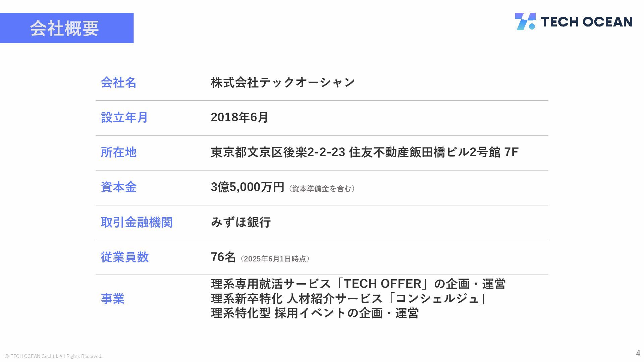The width and height of the screenshot is (644, 362).
Task: Select the employee count 76名
Action: pyautogui.click(x=223, y=257)
